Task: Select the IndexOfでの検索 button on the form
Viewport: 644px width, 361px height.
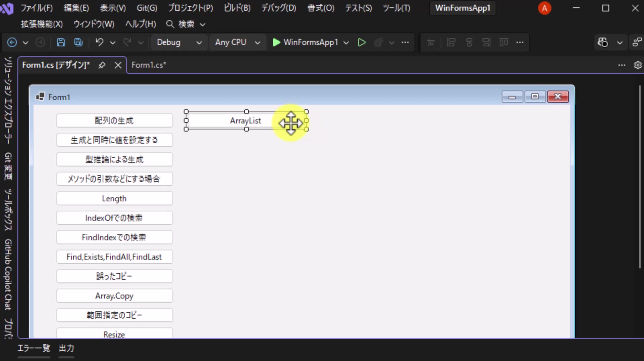Action: point(114,218)
